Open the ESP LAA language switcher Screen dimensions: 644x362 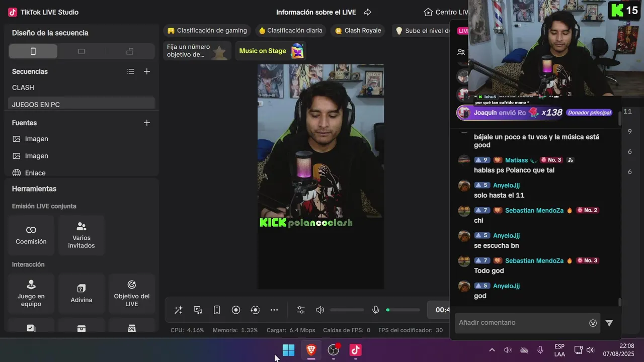559,350
